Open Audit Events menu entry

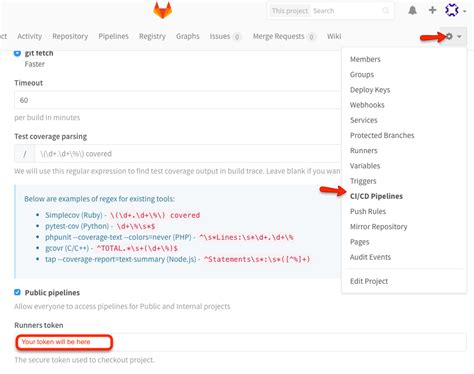[x=370, y=257]
